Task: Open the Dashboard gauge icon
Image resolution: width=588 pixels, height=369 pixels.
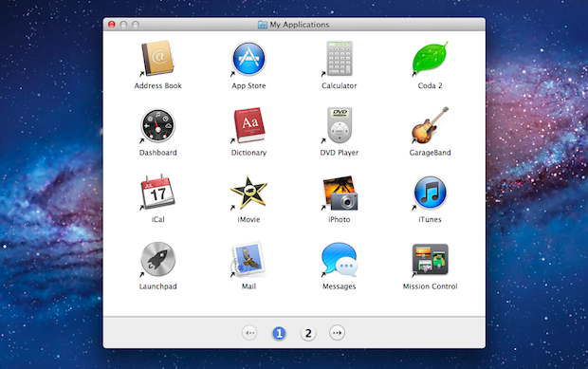Action: 157,125
